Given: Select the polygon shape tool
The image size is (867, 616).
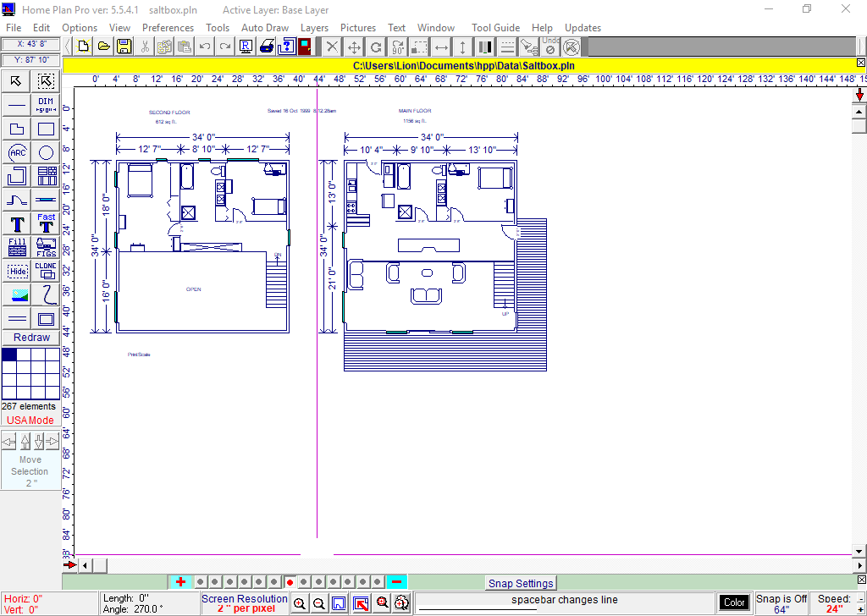Looking at the screenshot, I should [17, 129].
